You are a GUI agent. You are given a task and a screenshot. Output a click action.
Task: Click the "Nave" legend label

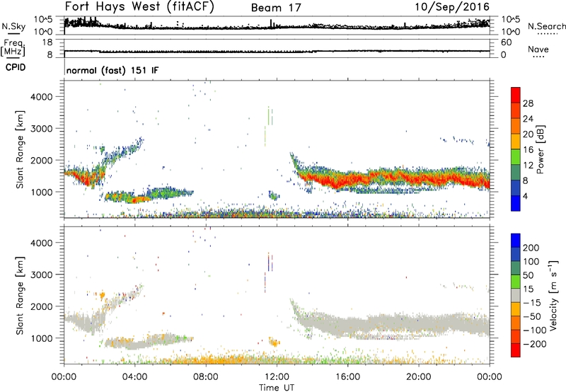[538, 49]
